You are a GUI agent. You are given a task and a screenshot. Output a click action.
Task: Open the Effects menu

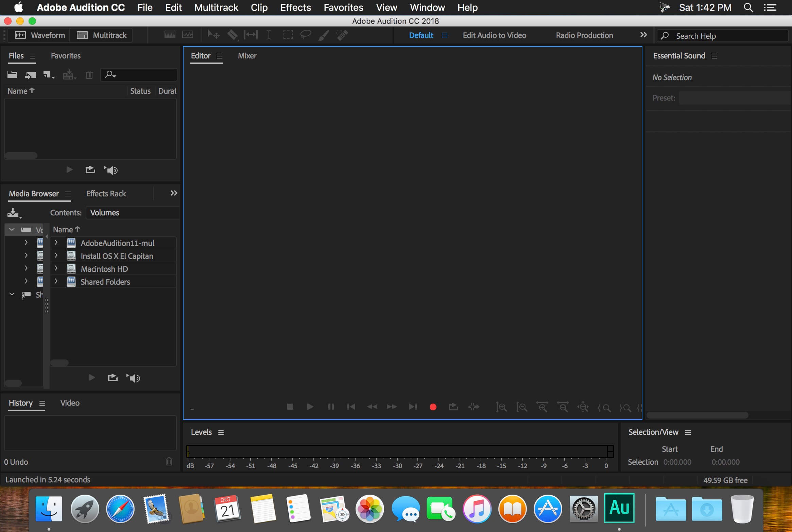point(295,7)
